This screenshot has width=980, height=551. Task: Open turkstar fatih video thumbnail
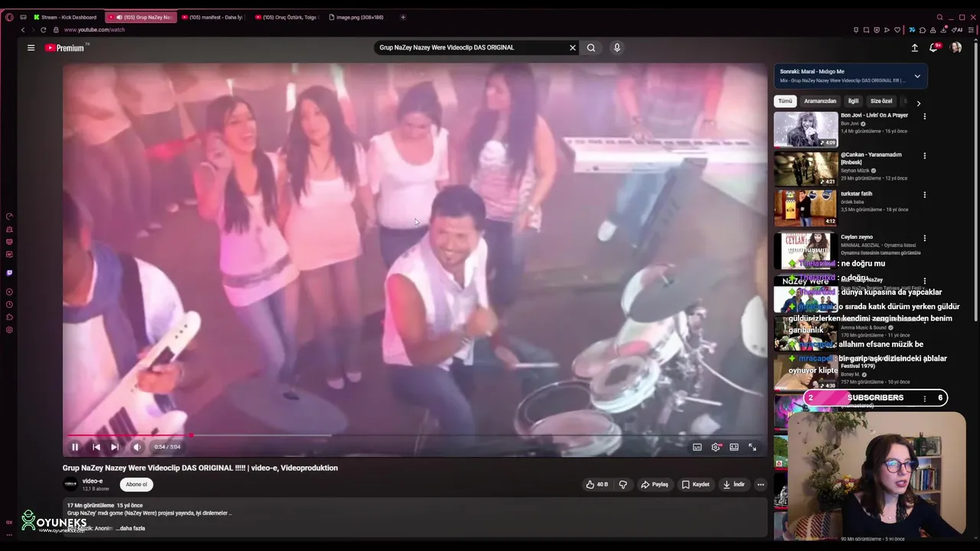coord(805,207)
